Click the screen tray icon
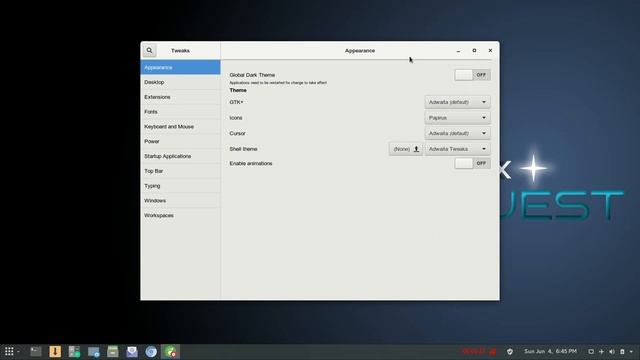640x360 pixels. pyautogui.click(x=591, y=351)
